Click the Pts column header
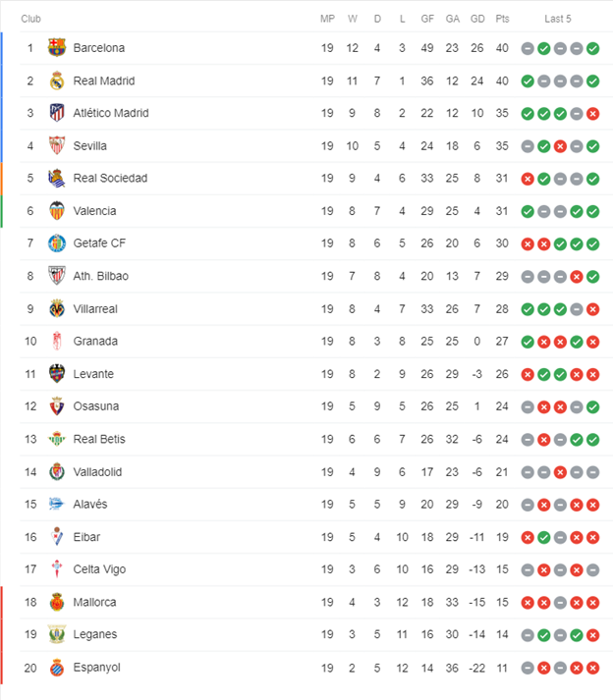This screenshot has width=613, height=700. (x=502, y=19)
